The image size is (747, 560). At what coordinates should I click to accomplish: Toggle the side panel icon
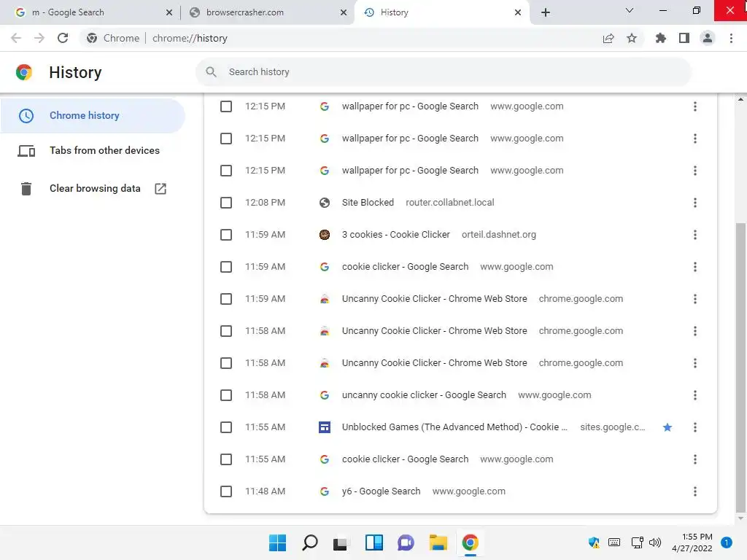point(684,38)
